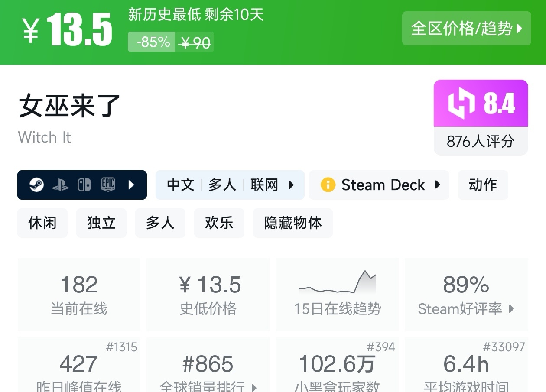Screen dimensions: 546x392
Task: Tap the 89% Steam review value
Action: [466, 285]
